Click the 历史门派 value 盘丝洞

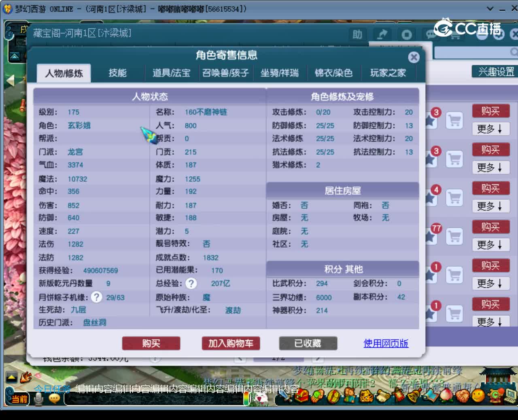(x=95, y=322)
